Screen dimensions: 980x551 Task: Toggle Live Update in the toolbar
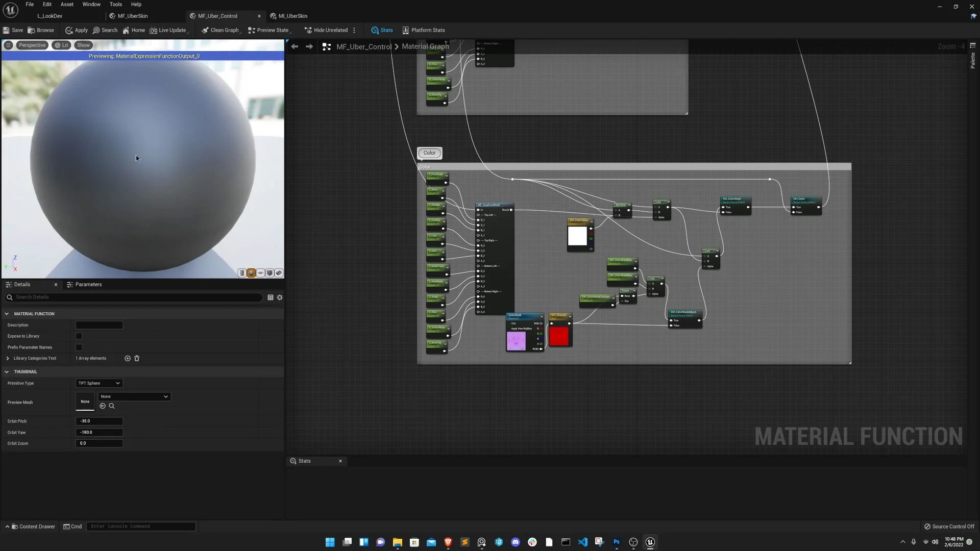[168, 30]
